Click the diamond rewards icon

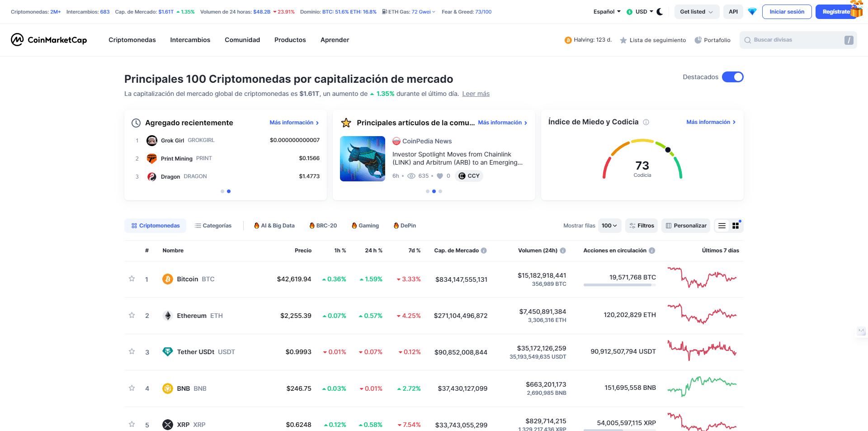pos(752,11)
